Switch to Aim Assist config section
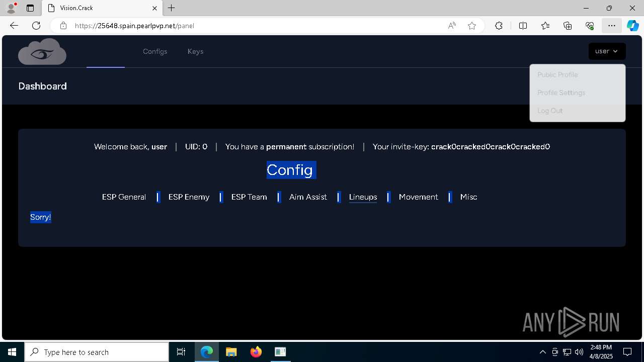This screenshot has height=362, width=644. (308, 197)
